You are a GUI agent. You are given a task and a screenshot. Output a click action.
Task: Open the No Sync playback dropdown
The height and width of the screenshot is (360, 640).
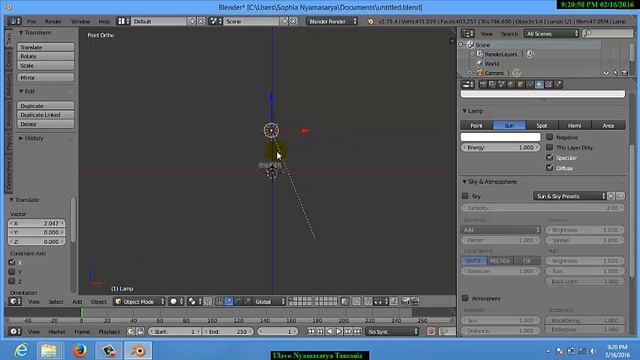pyautogui.click(x=392, y=331)
